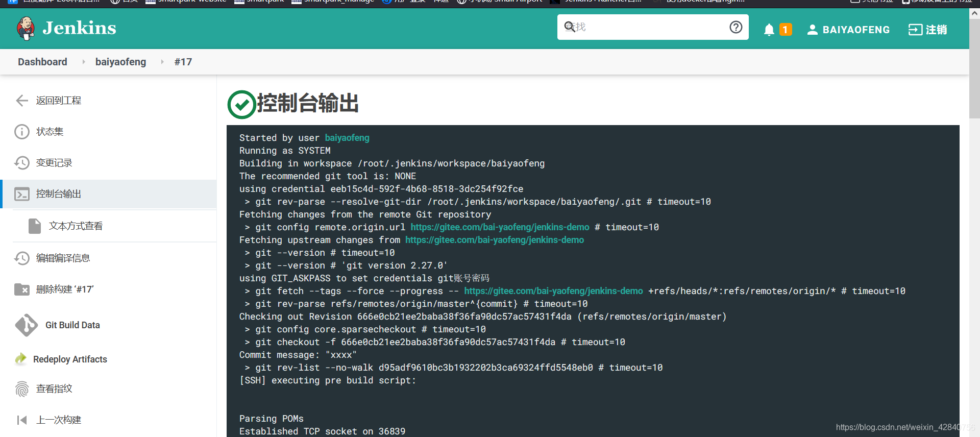Click the Jenkins butler logo

26,28
